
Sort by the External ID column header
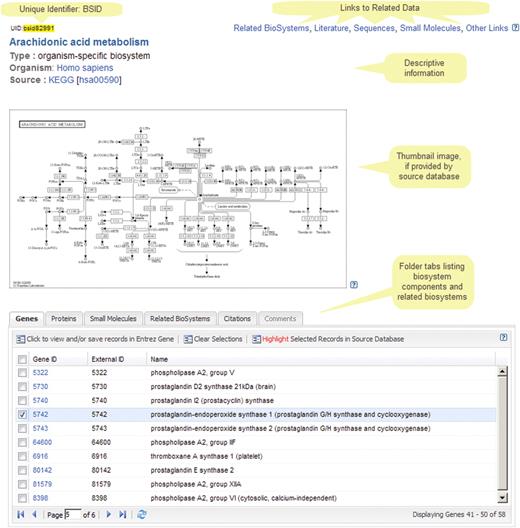(x=117, y=359)
